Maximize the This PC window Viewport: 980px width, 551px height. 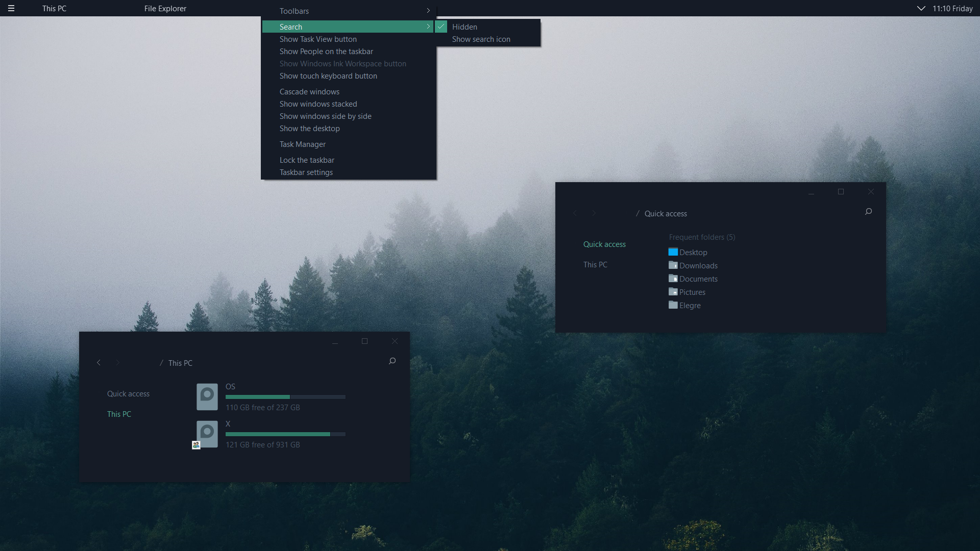364,341
